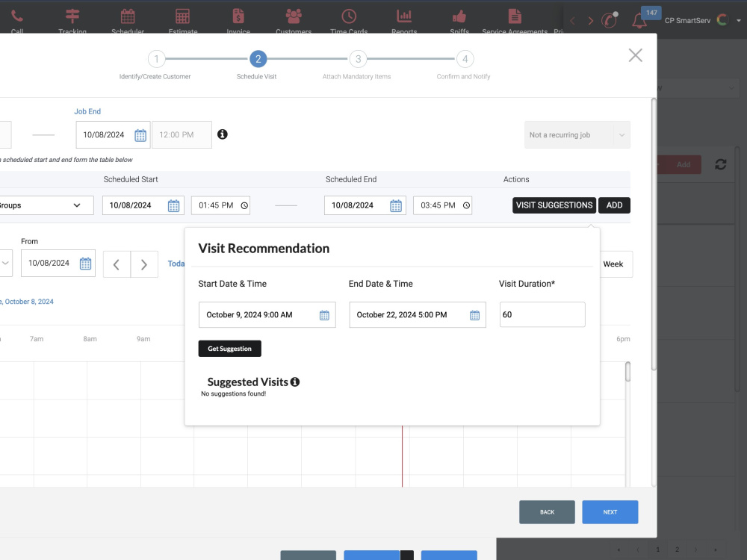Go to step 4 Confirm and Notify
This screenshot has width=747, height=560.
click(x=465, y=59)
